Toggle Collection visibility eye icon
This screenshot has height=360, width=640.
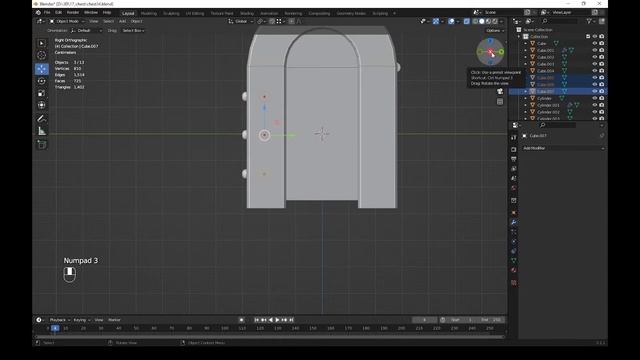(x=595, y=36)
